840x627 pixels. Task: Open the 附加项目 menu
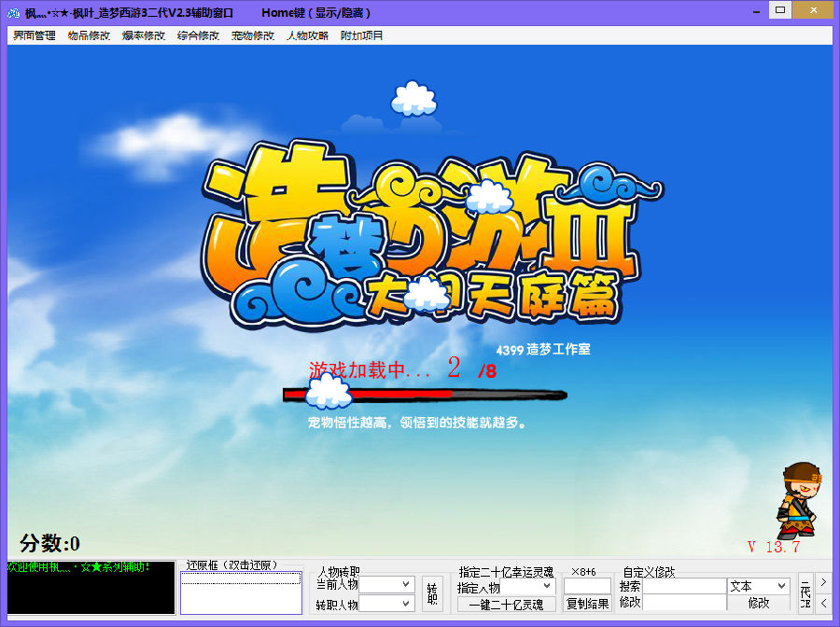tap(361, 35)
